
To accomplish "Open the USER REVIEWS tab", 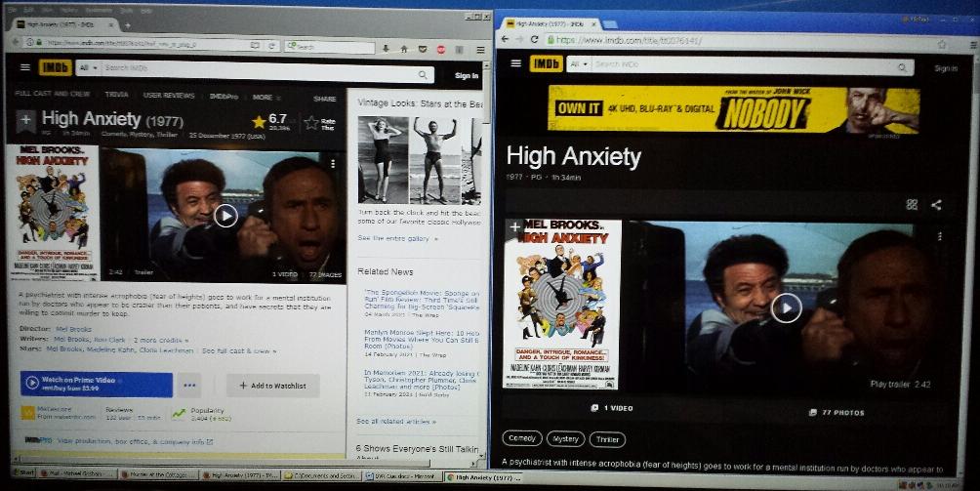I will [167, 97].
